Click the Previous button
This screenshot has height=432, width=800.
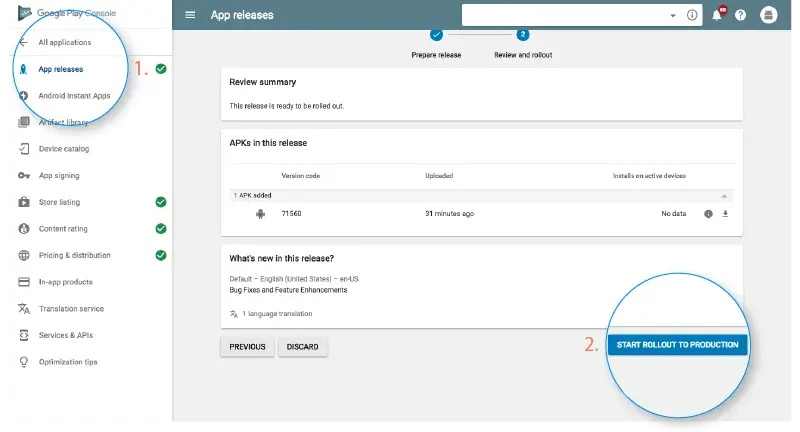[247, 347]
